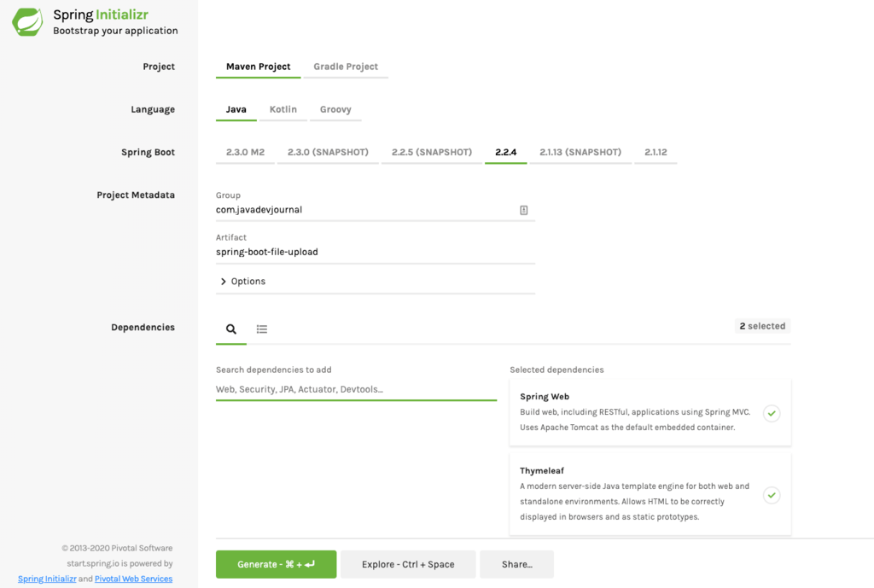Image resolution: width=874 pixels, height=588 pixels.
Task: Switch to the list view icon for dependencies
Action: [261, 329]
